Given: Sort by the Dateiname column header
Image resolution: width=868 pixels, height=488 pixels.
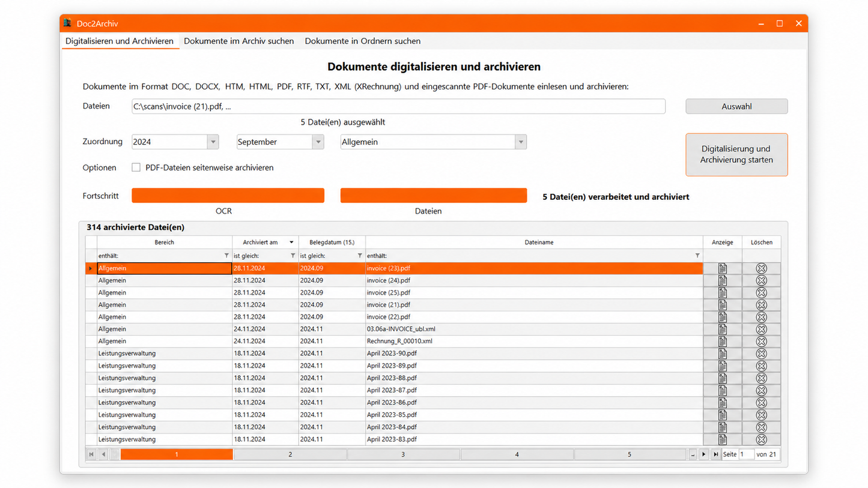Looking at the screenshot, I should tap(534, 242).
